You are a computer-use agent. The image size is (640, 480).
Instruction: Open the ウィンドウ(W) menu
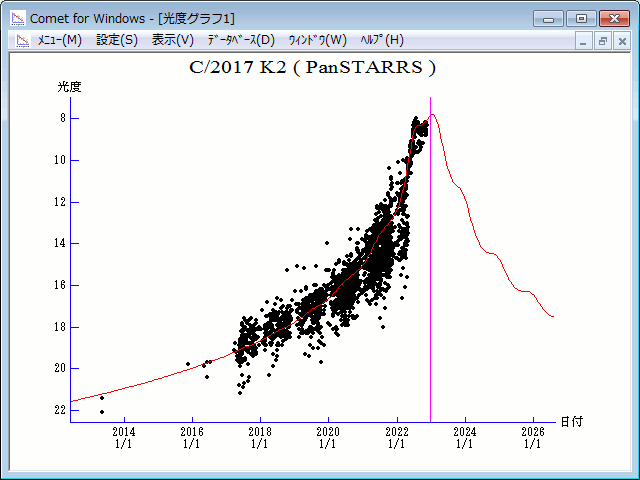pos(317,40)
